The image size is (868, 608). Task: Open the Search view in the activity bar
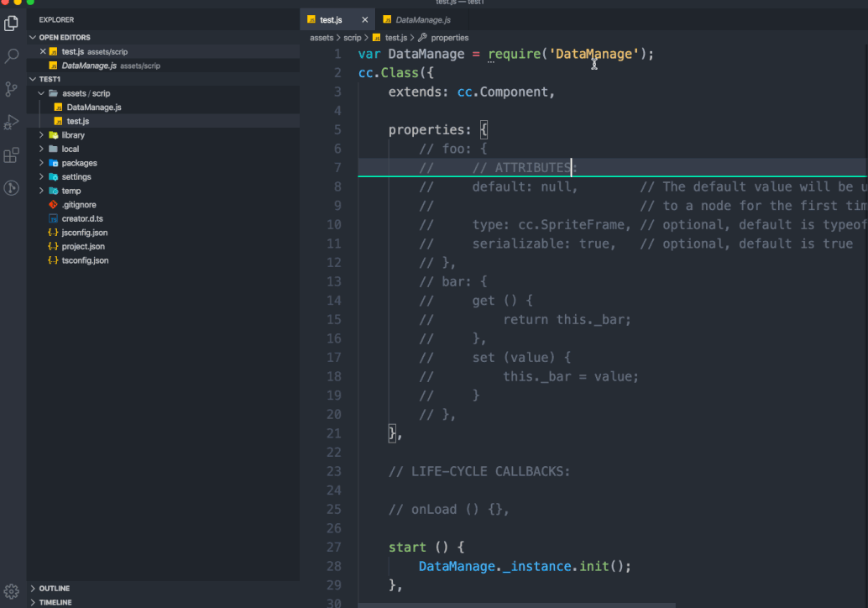pyautogui.click(x=11, y=55)
